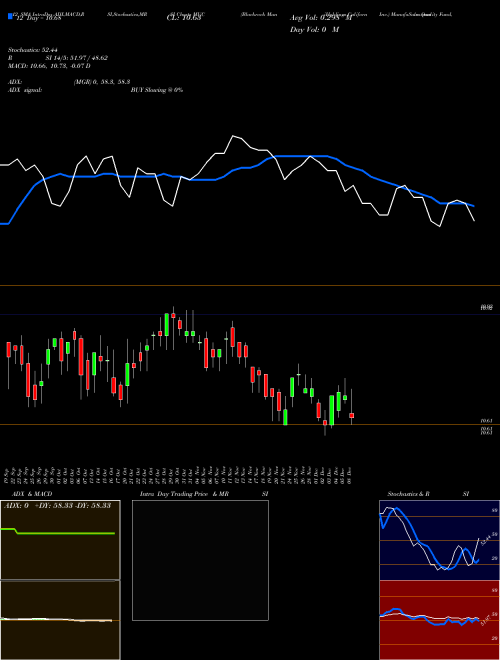This screenshot has width=500, height=660.
Task: Click the blue 12 Day SMA legend square
Action: pos(10,16)
